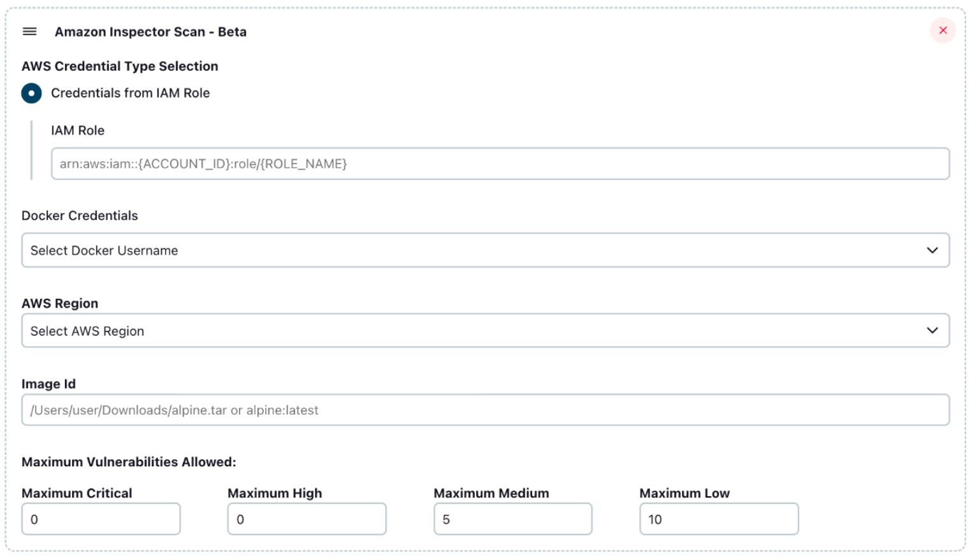Image resolution: width=972 pixels, height=560 pixels.
Task: Click the Amazon Inspector Scan - Beta title
Action: pos(150,31)
